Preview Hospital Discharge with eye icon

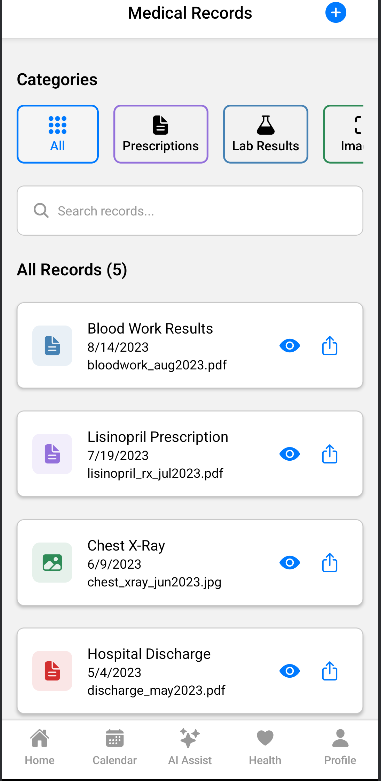289,671
